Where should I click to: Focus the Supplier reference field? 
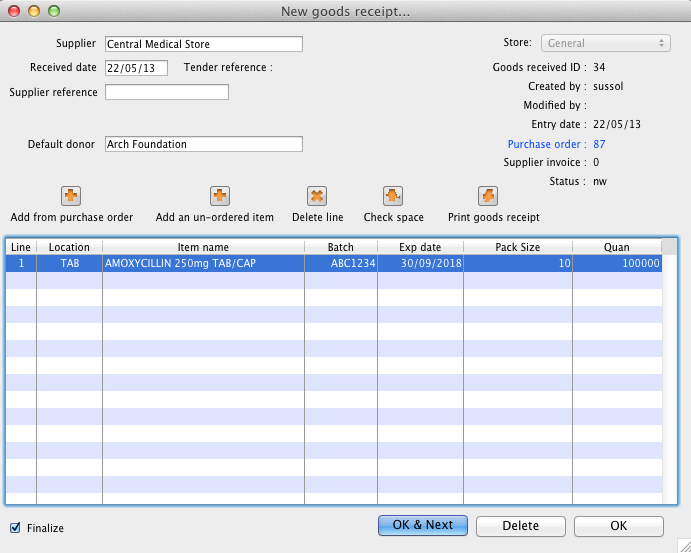pos(166,92)
